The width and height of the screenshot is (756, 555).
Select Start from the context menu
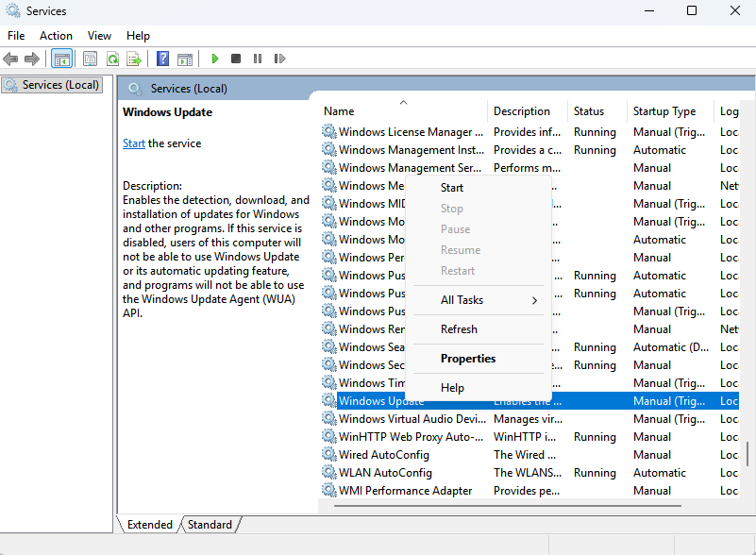[x=452, y=188]
